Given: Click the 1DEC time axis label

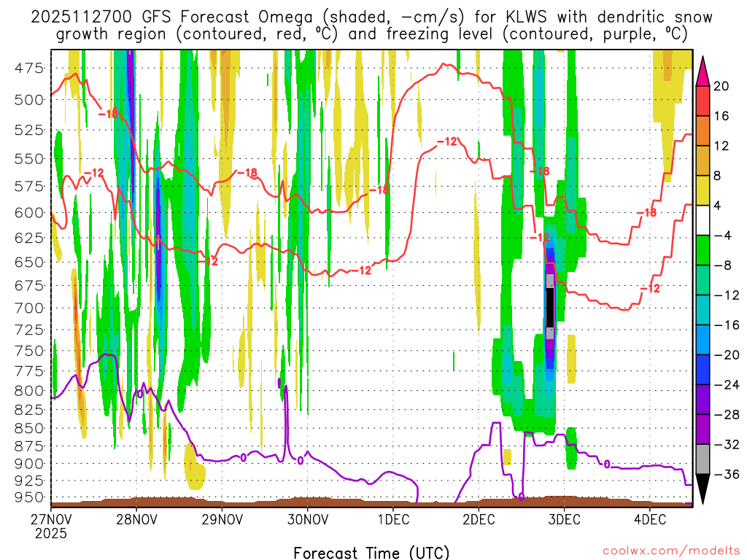Looking at the screenshot, I should tap(393, 519).
